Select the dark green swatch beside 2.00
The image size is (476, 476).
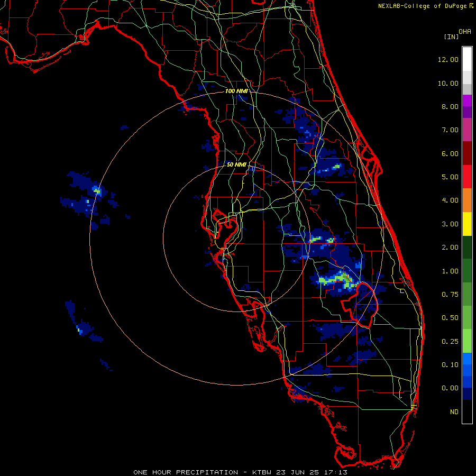pos(467,247)
